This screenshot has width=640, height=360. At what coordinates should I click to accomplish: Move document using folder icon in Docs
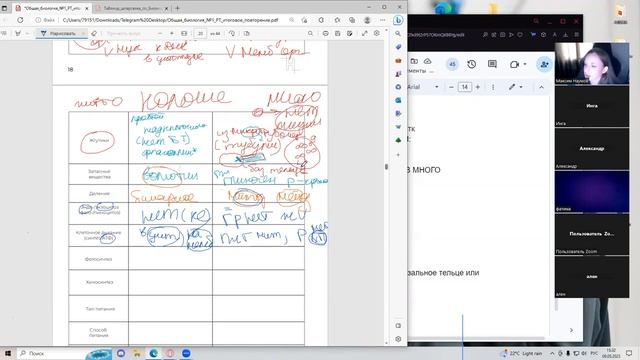(x=414, y=61)
